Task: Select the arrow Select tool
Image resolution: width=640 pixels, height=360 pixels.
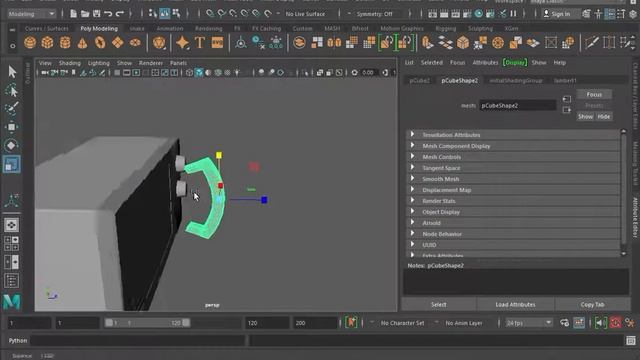Action: (12, 72)
